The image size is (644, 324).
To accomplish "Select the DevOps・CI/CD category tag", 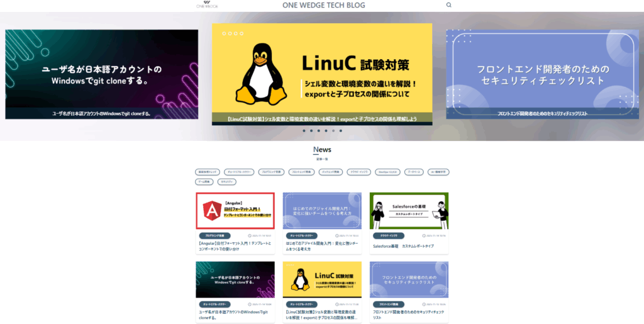I will [x=387, y=172].
